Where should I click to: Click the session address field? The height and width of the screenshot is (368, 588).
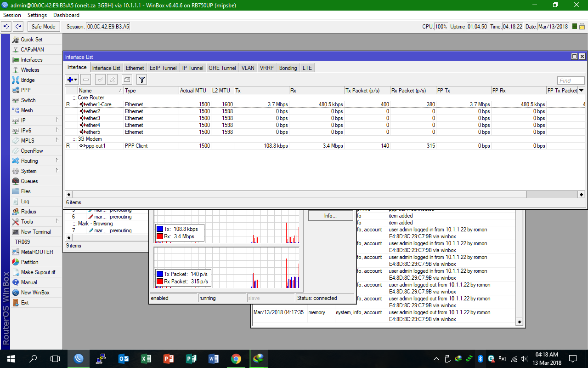point(108,27)
